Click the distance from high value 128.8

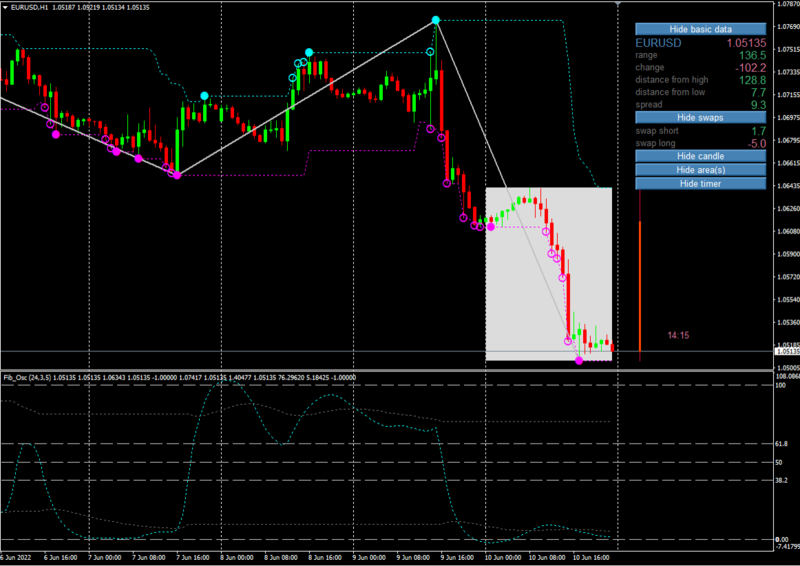pyautogui.click(x=753, y=80)
